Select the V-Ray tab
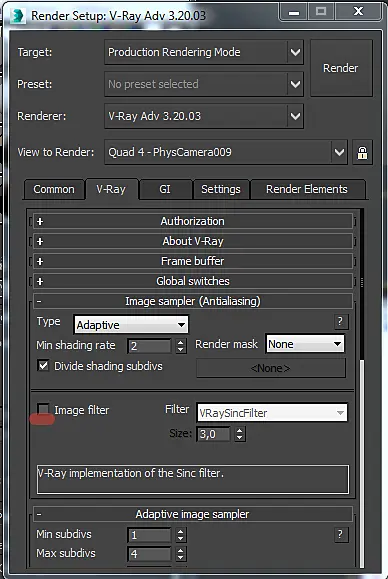This screenshot has height=579, width=388. point(111,189)
